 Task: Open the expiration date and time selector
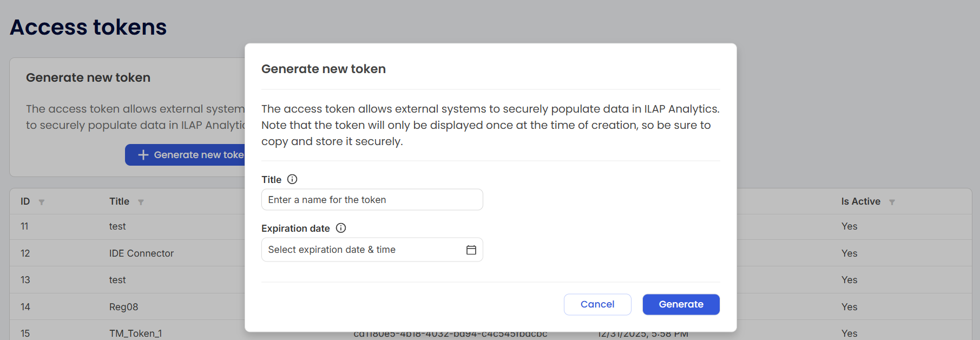pos(372,250)
